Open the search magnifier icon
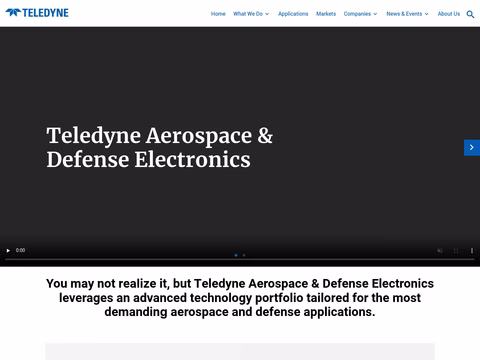480x360 pixels. [470, 14]
